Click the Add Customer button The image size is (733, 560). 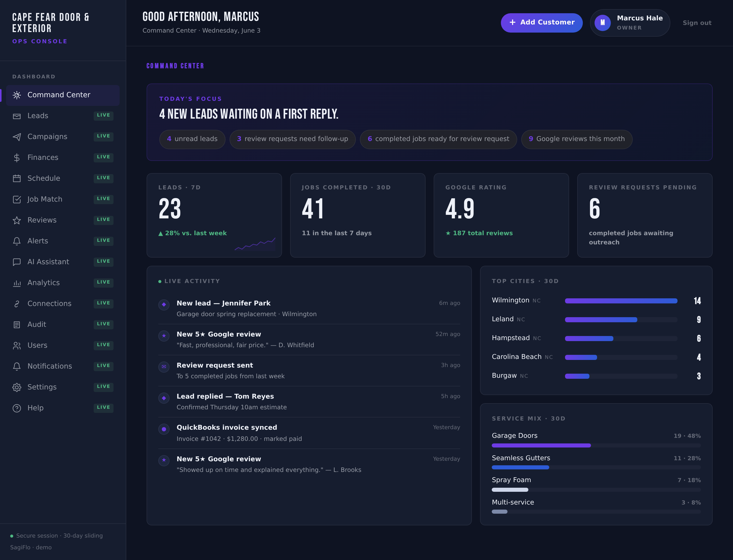coord(541,23)
